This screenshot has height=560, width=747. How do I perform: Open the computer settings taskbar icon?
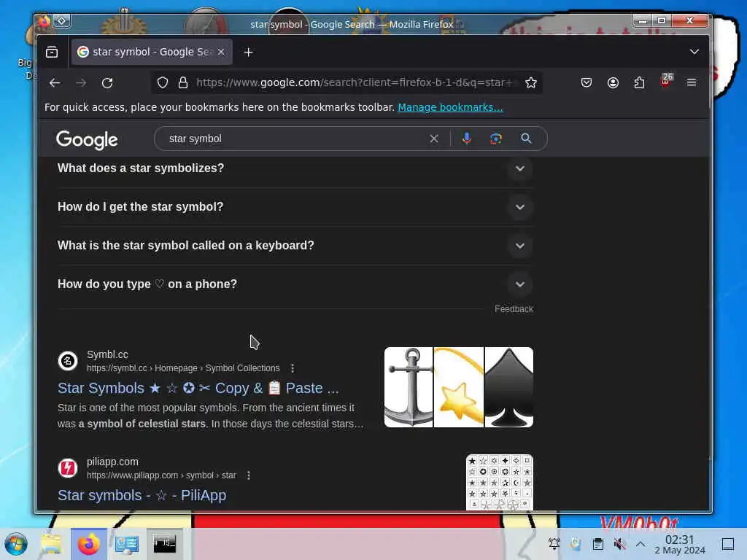coord(127,544)
